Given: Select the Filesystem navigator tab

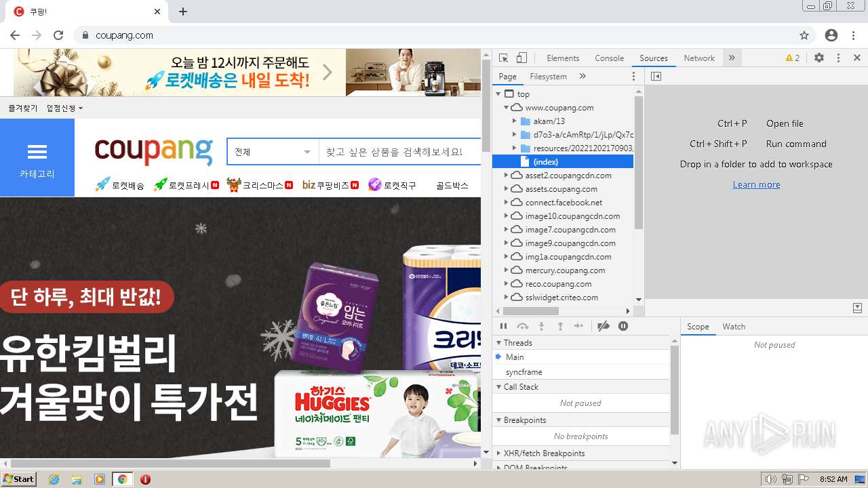Looking at the screenshot, I should (x=548, y=77).
